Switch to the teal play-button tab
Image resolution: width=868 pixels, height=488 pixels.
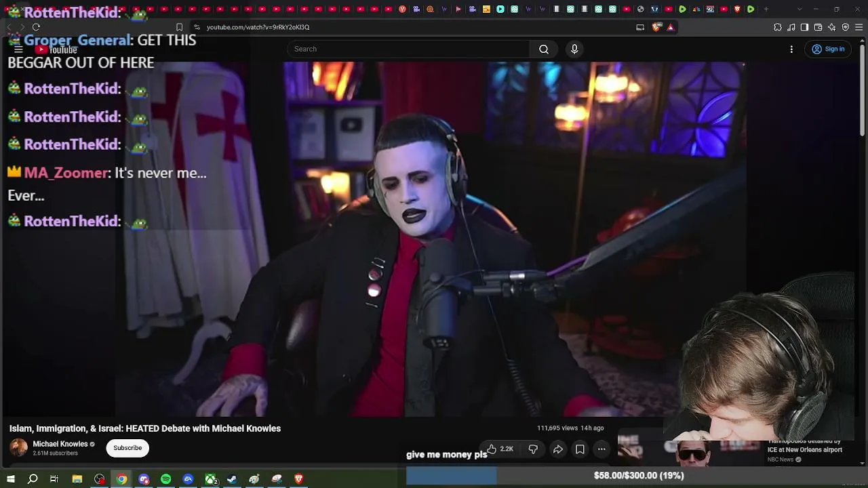pos(500,9)
